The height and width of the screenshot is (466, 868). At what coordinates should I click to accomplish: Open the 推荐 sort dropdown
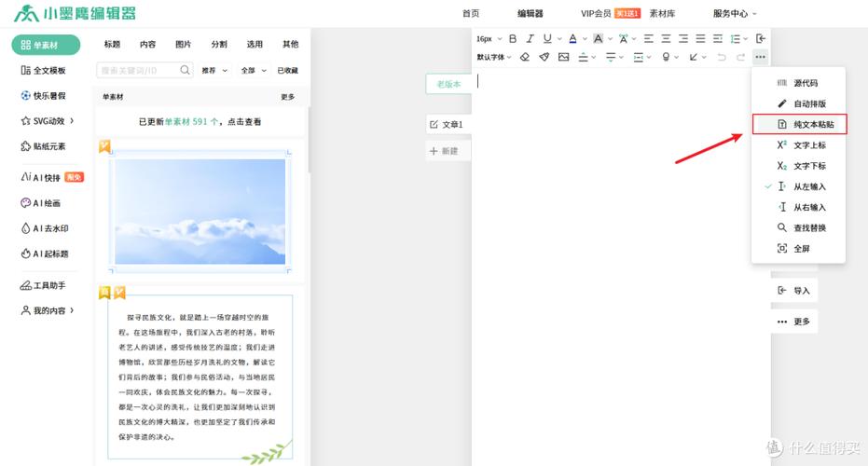[214, 70]
